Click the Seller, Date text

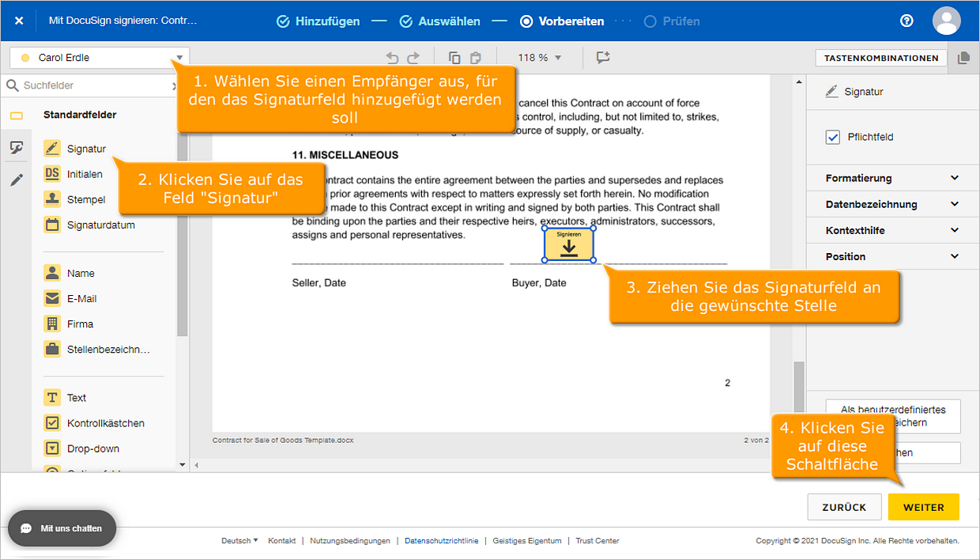(x=319, y=282)
